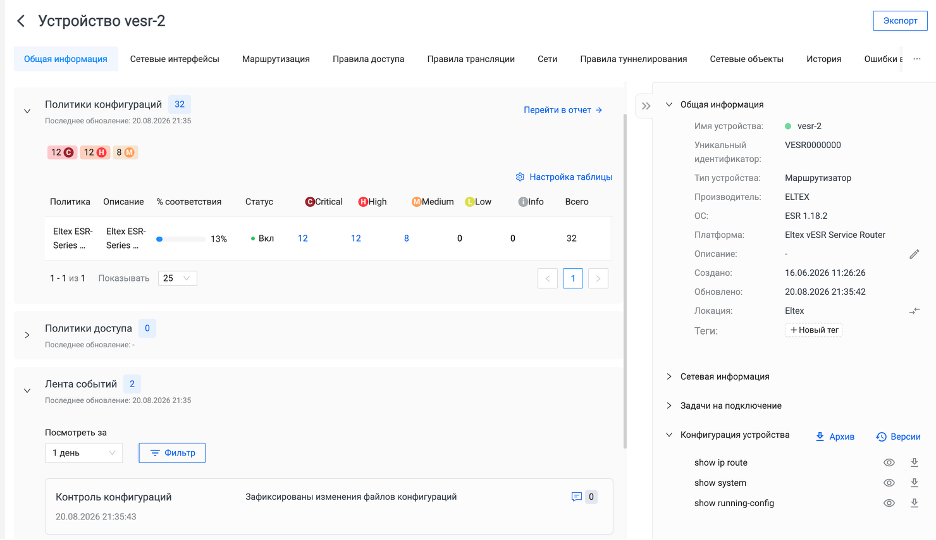Download the show running-config output
The height and width of the screenshot is (540, 936).
tap(914, 503)
